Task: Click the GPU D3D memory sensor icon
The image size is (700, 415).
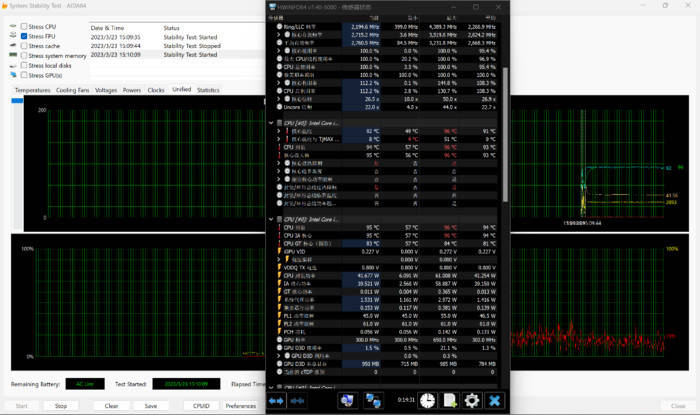Action: tap(279, 364)
